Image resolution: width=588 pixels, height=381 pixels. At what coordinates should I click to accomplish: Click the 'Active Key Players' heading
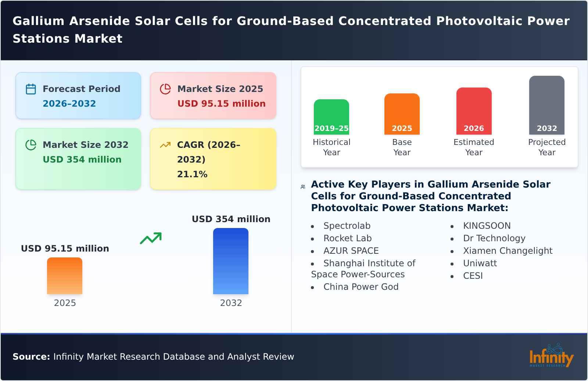pyautogui.click(x=431, y=196)
